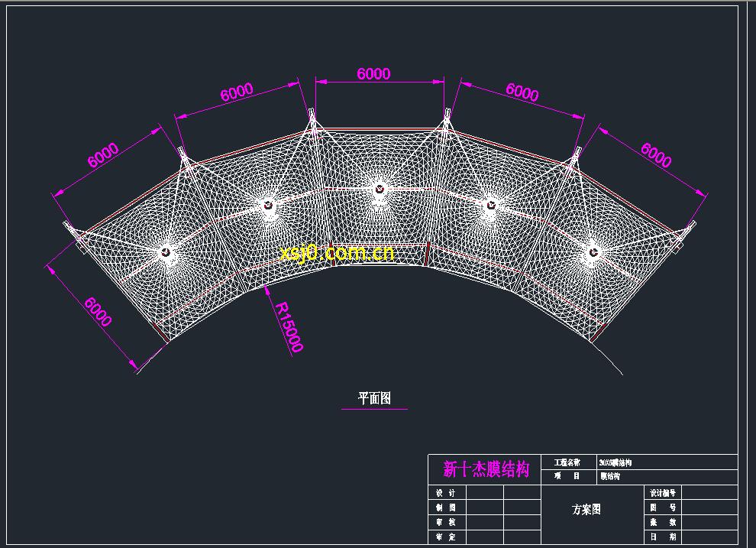Click the 张数 label cell
This screenshot has height=548, width=756.
661,522
